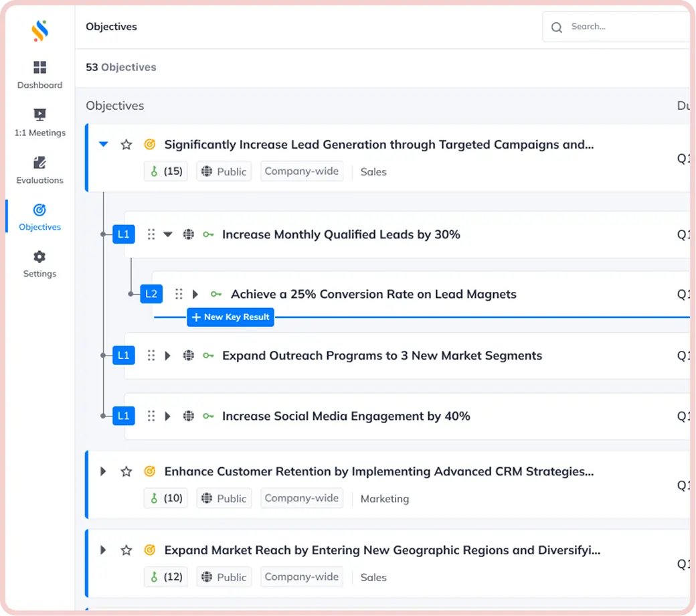Expand the Expand Market Reach objective
The image size is (696, 616).
coord(103,550)
